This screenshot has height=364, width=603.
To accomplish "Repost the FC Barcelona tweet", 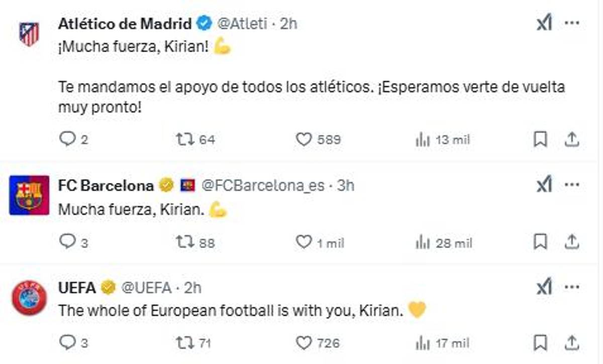I will (x=184, y=242).
